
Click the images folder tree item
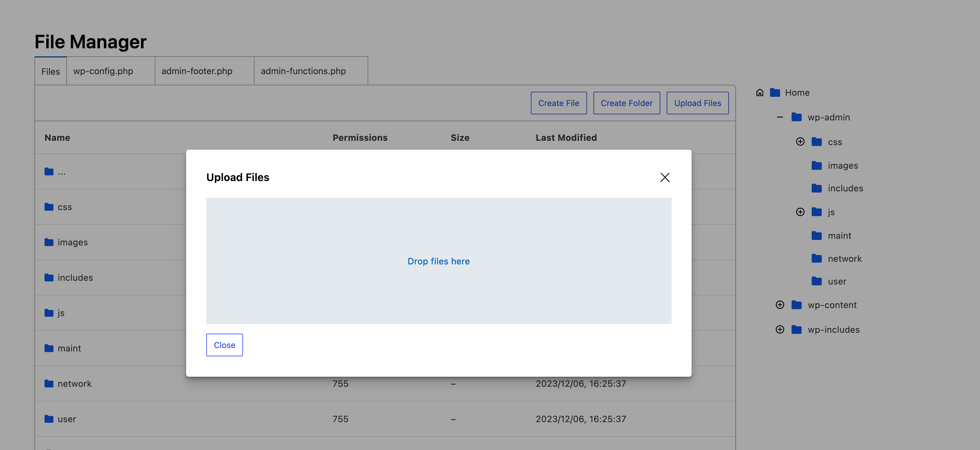pyautogui.click(x=842, y=165)
